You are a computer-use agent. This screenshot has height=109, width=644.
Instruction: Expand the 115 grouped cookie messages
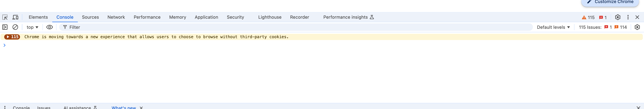[x=12, y=37]
